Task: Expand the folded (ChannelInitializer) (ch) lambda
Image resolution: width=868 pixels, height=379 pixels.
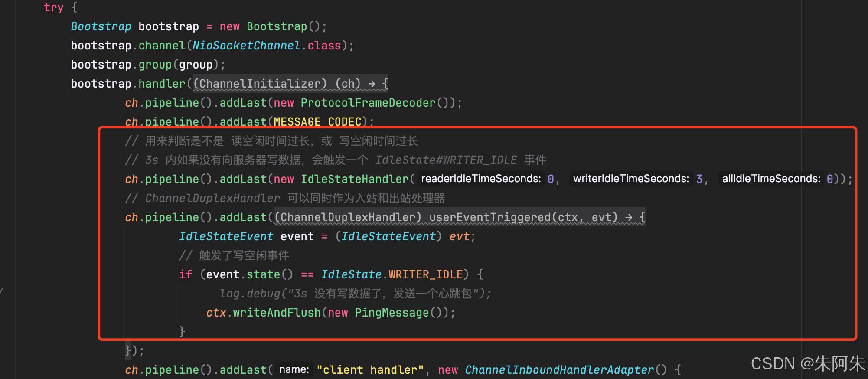Action: [x=290, y=84]
